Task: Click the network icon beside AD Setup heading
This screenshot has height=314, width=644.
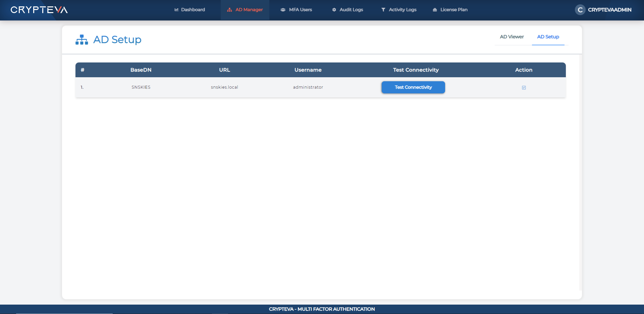Action: coord(82,40)
